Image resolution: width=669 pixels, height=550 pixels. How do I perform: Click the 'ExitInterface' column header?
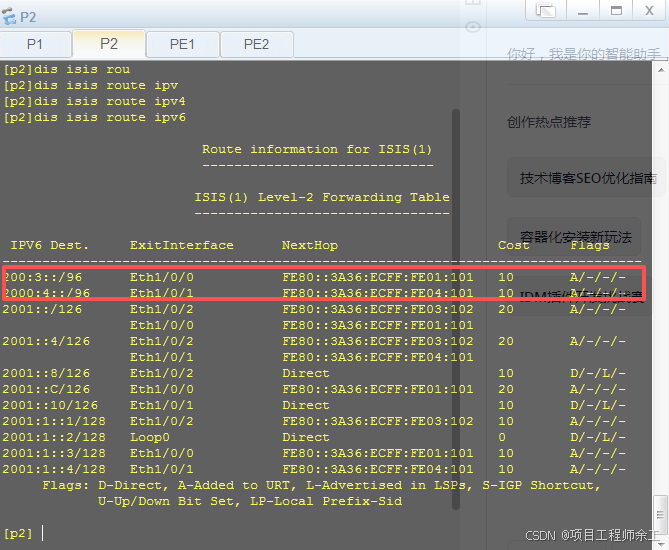pyautogui.click(x=182, y=245)
